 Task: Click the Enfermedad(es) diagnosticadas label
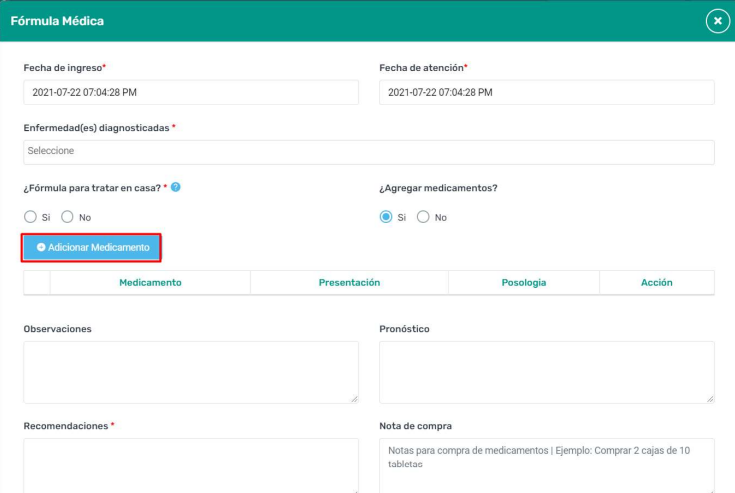click(x=96, y=128)
